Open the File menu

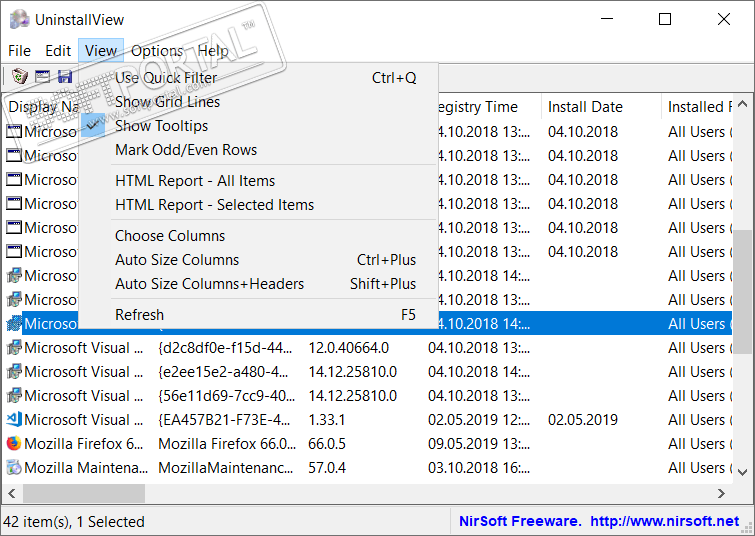(x=20, y=51)
